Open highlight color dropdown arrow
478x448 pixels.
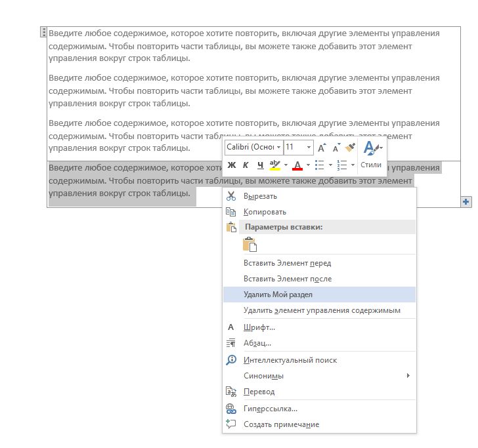pyautogui.click(x=286, y=165)
